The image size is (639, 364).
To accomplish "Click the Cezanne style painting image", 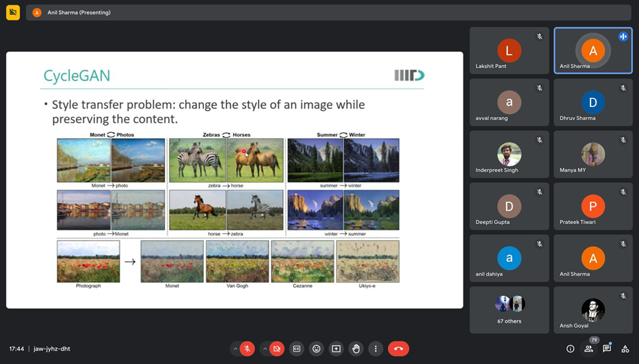I will 302,261.
